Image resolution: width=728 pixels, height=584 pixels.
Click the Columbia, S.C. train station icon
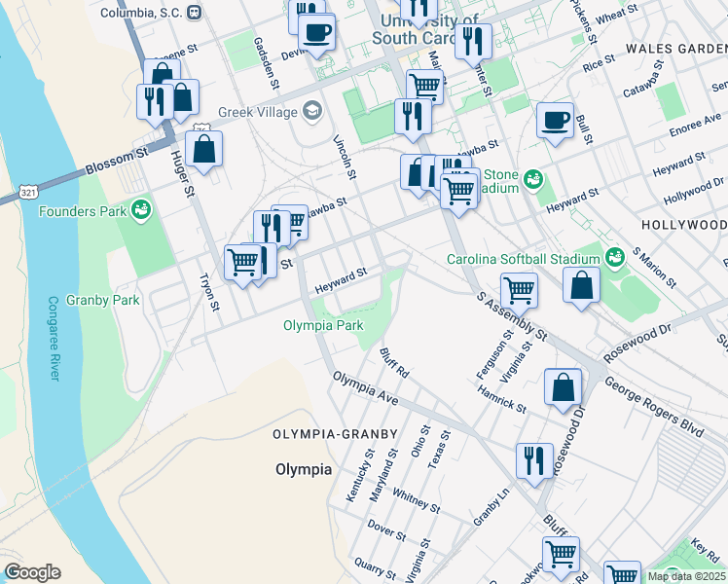[x=194, y=13]
